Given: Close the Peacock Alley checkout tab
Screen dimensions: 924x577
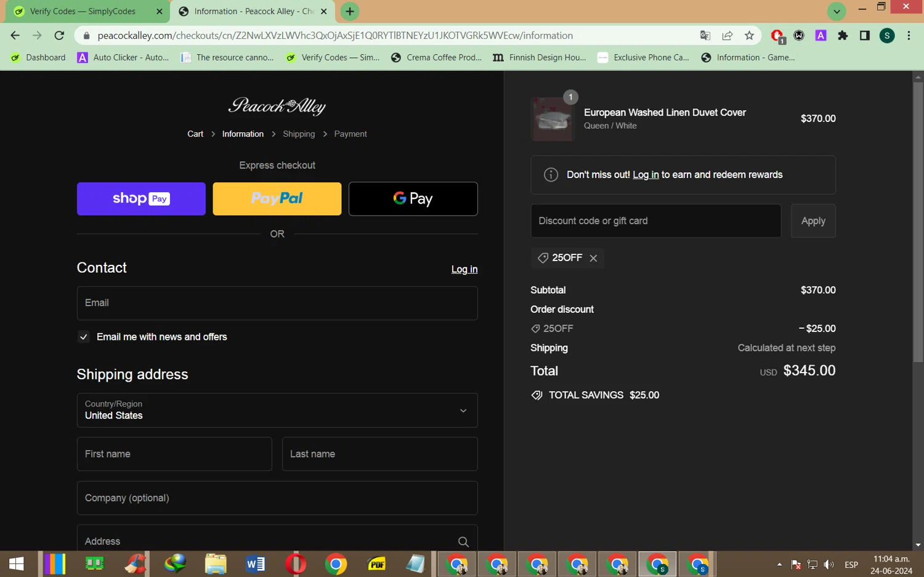Looking at the screenshot, I should pyautogui.click(x=324, y=11).
